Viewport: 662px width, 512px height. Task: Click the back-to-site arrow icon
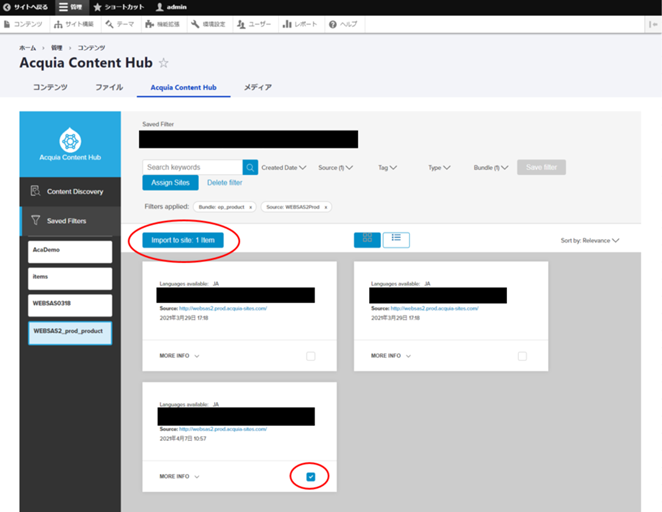(x=7, y=7)
